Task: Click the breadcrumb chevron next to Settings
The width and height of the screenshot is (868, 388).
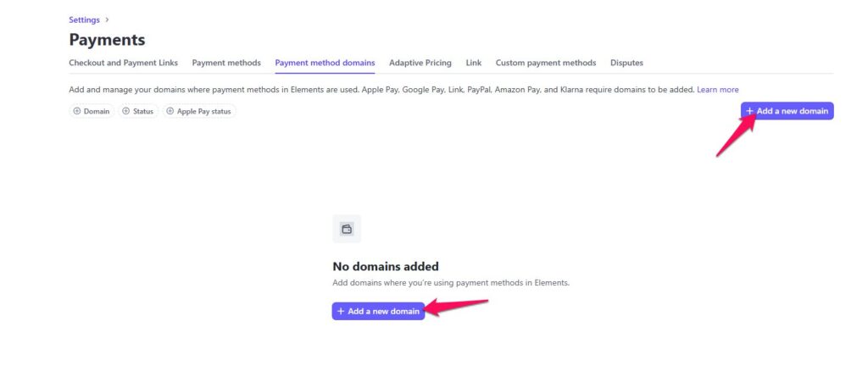Action: tap(107, 19)
